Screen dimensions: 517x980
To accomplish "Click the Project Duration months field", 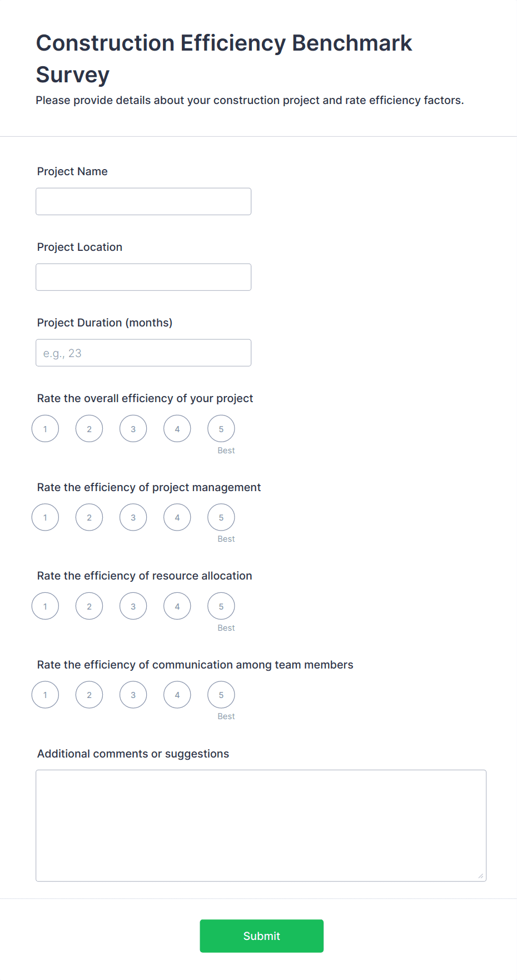I will click(143, 353).
